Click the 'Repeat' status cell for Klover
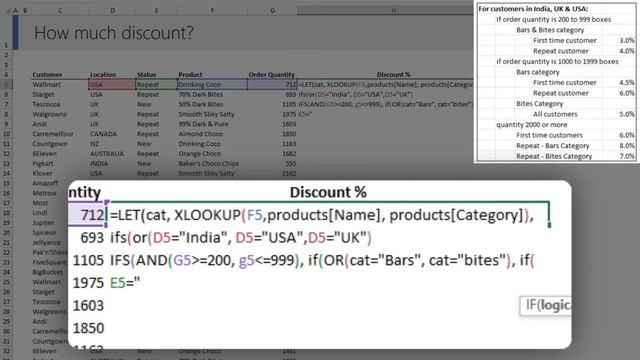 point(148,173)
